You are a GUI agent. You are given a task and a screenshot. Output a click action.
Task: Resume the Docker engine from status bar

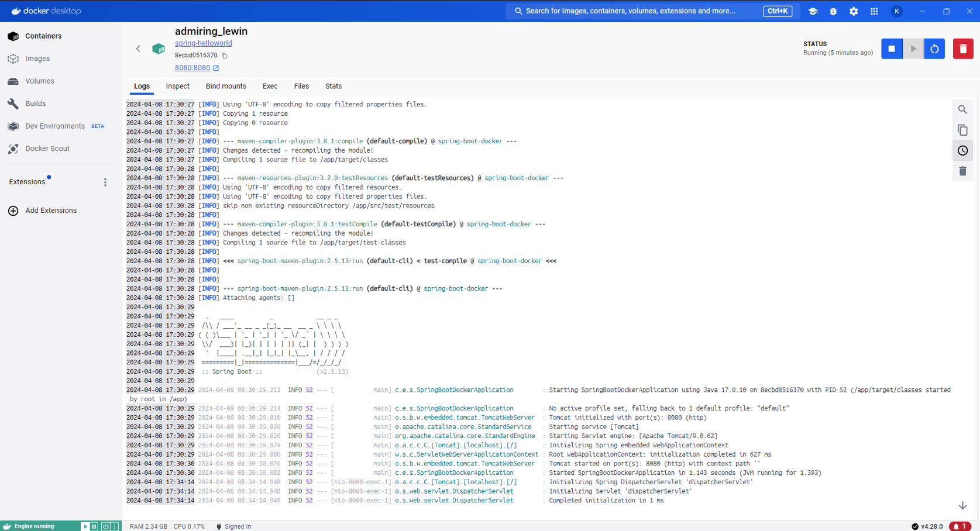pos(85,526)
